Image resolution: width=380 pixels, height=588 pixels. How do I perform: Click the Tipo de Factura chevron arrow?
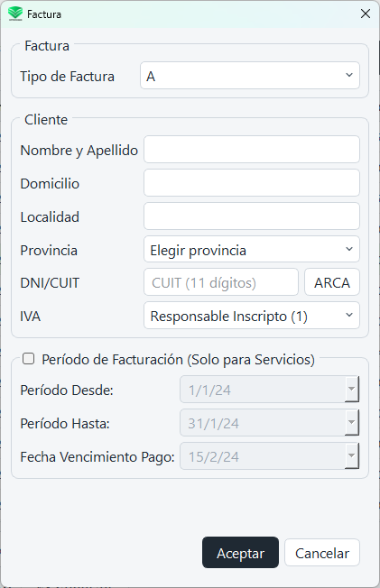tap(349, 75)
